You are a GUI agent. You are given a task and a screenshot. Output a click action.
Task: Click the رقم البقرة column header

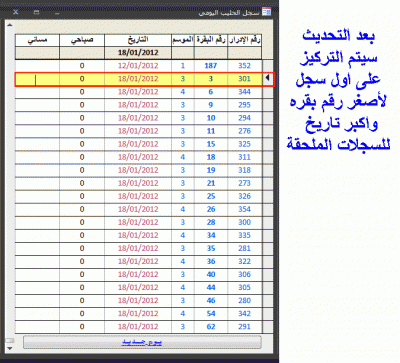(x=211, y=40)
